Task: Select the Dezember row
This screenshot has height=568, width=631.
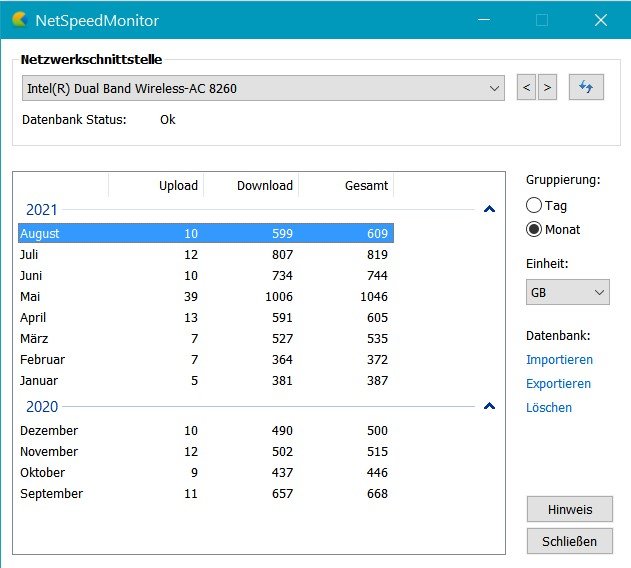Action: tap(206, 430)
